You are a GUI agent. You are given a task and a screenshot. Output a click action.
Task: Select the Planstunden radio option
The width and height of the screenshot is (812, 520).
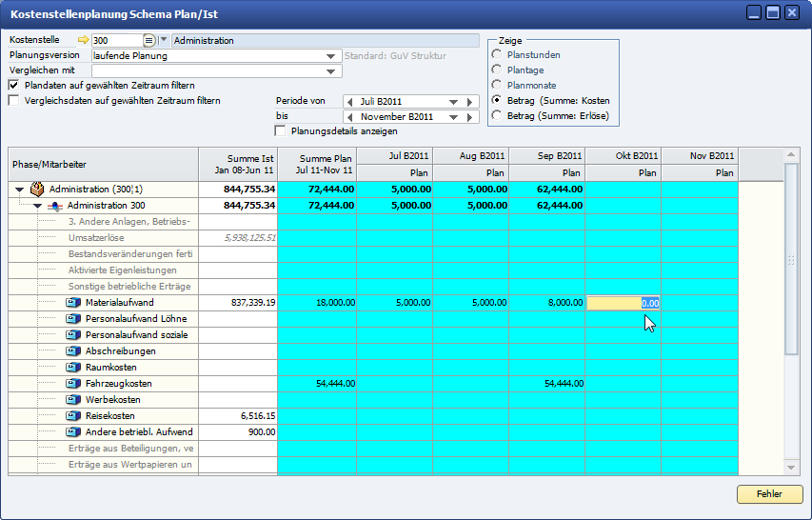pos(496,55)
